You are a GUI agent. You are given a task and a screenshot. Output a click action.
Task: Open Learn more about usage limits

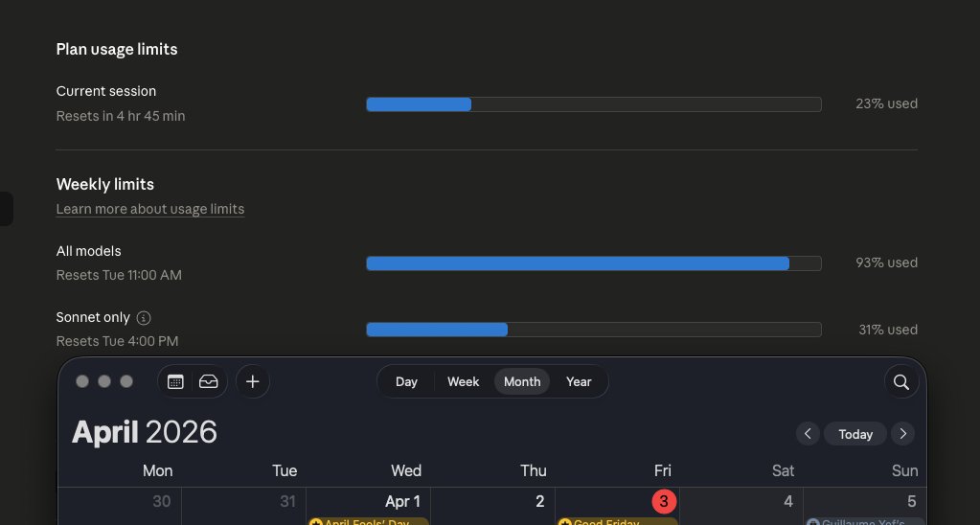[x=150, y=209]
